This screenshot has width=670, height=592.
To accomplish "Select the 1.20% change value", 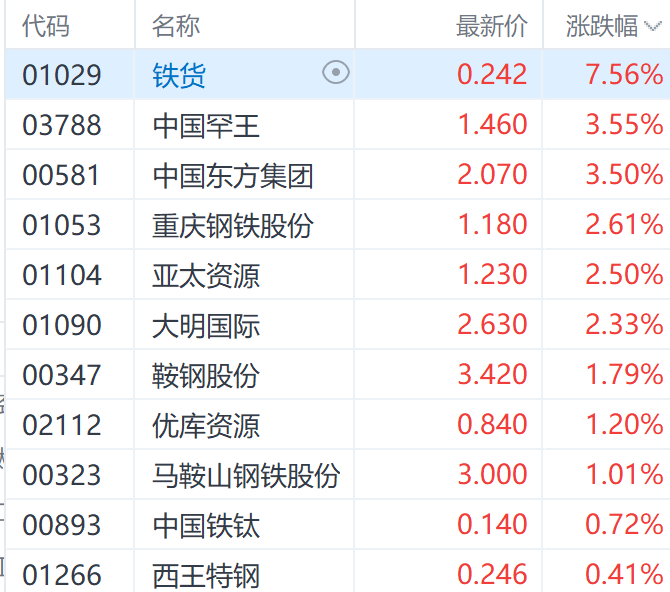I will click(x=624, y=424).
